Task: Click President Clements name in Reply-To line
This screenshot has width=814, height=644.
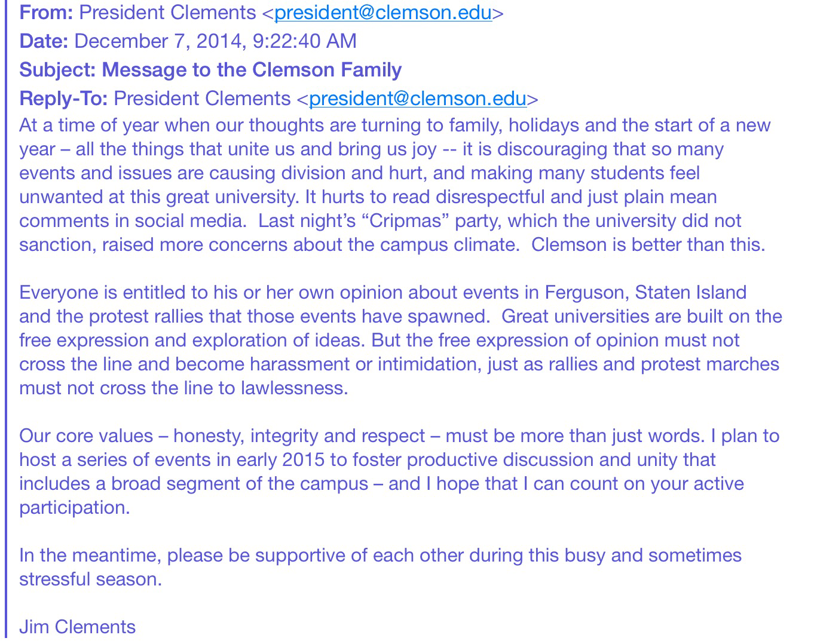Action: 202,99
